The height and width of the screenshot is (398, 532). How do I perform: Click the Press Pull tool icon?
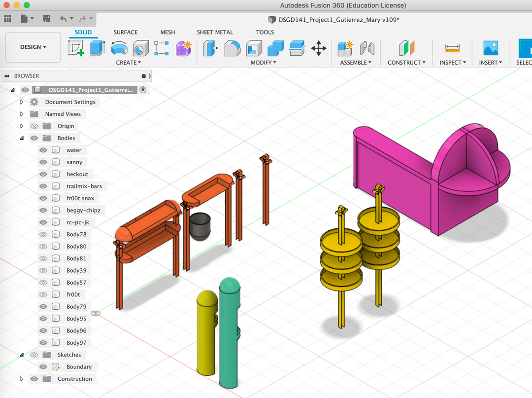(x=210, y=48)
